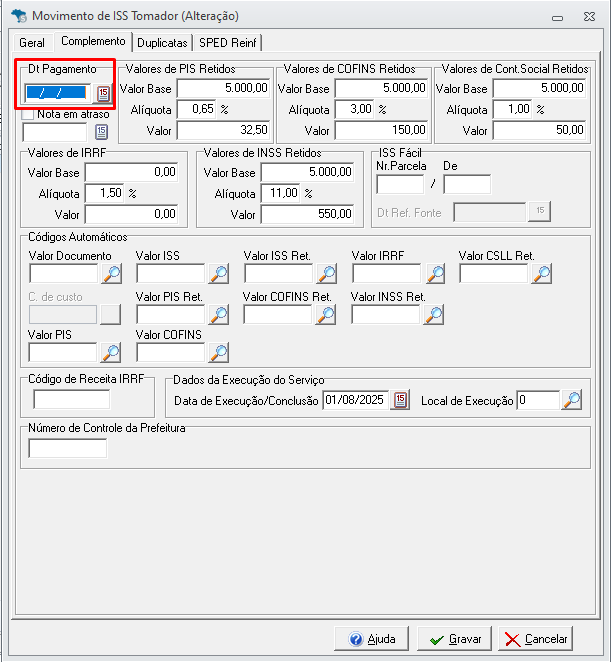Click the Ajuda help button
Screen dimensions: 611x662
click(372, 639)
